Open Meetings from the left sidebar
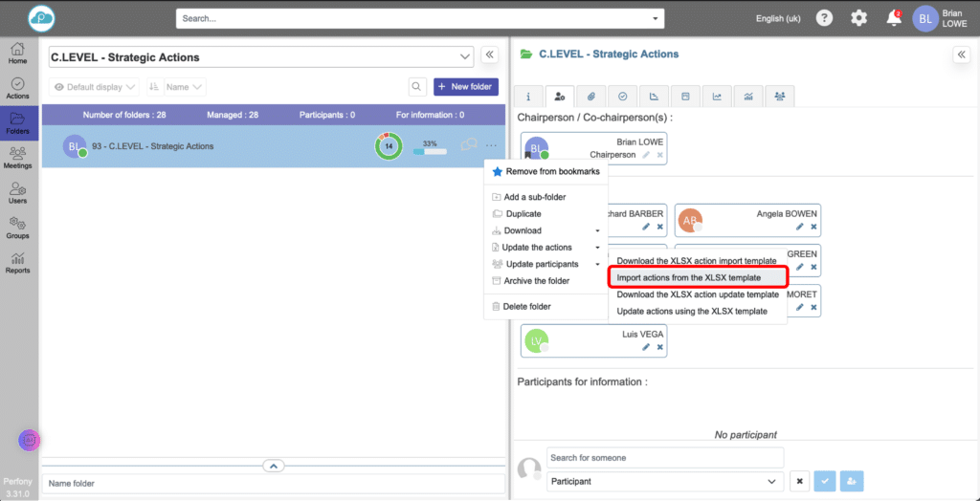980x501 pixels. [x=17, y=157]
